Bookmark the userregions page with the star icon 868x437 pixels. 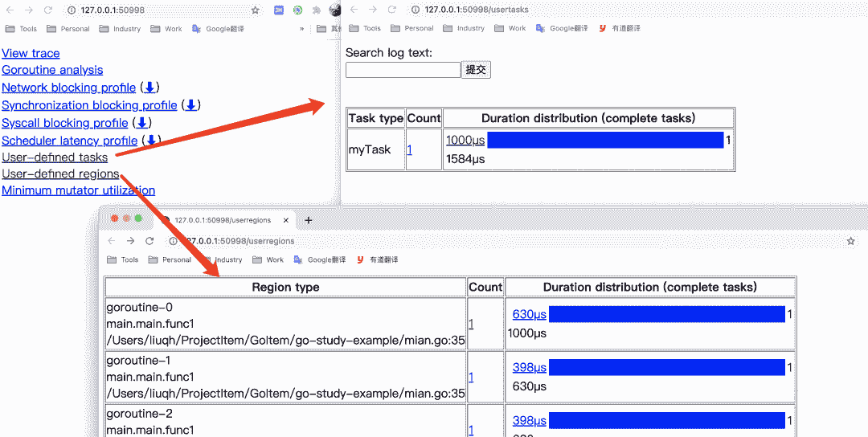click(x=850, y=241)
